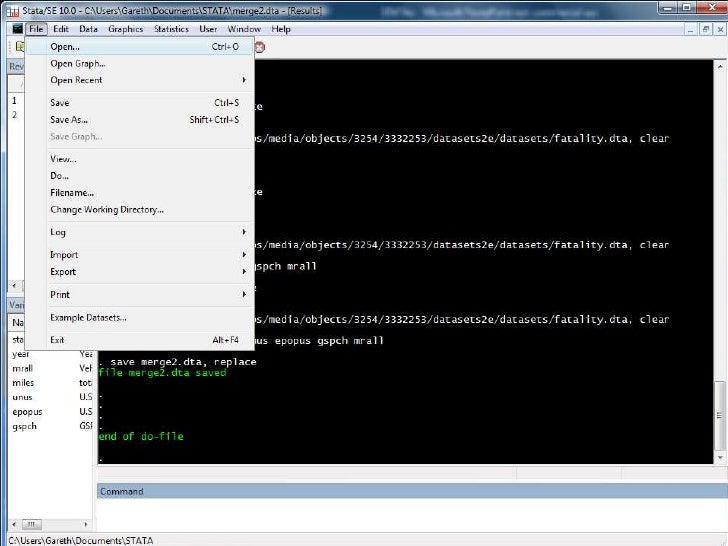The width and height of the screenshot is (728, 546).
Task: Open Example Datasets... from File menu
Action: pyautogui.click(x=89, y=318)
